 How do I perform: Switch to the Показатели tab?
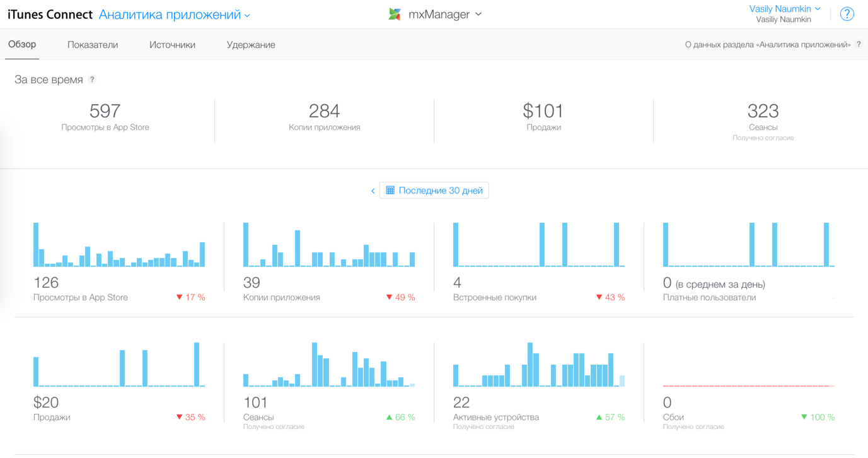click(93, 45)
